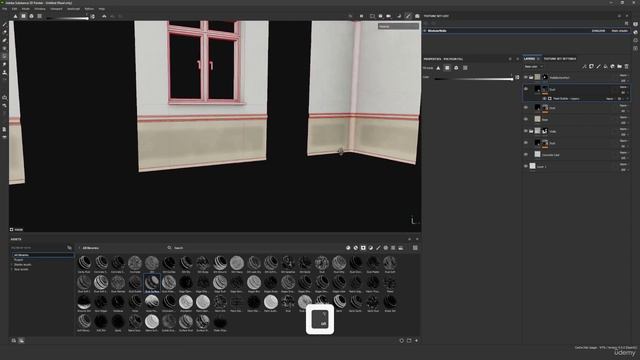This screenshot has height=360, width=640.
Task: Open the Base color channel dropdown
Action: (x=533, y=67)
